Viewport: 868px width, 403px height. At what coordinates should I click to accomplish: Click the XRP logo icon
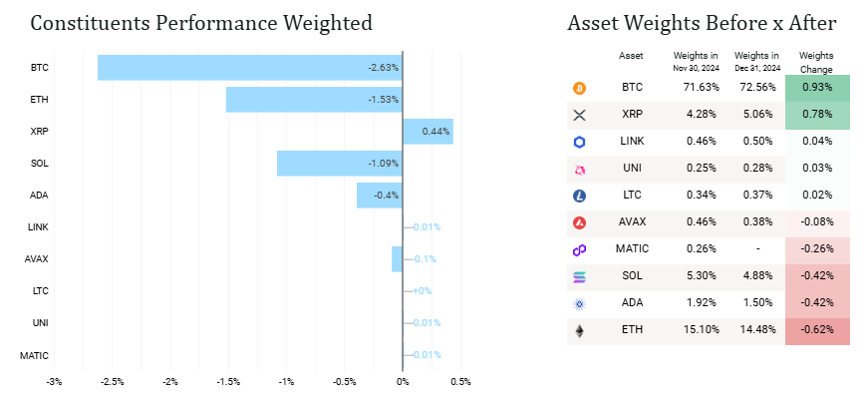click(580, 115)
